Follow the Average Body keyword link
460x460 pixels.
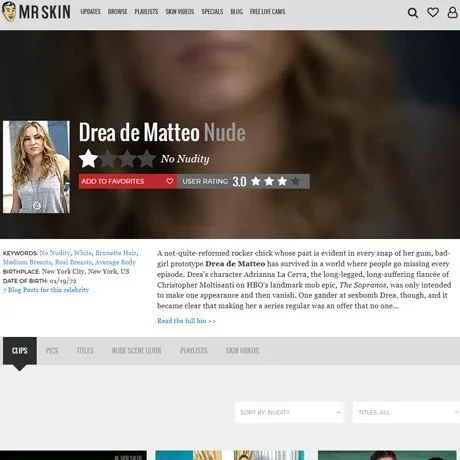pyautogui.click(x=115, y=262)
